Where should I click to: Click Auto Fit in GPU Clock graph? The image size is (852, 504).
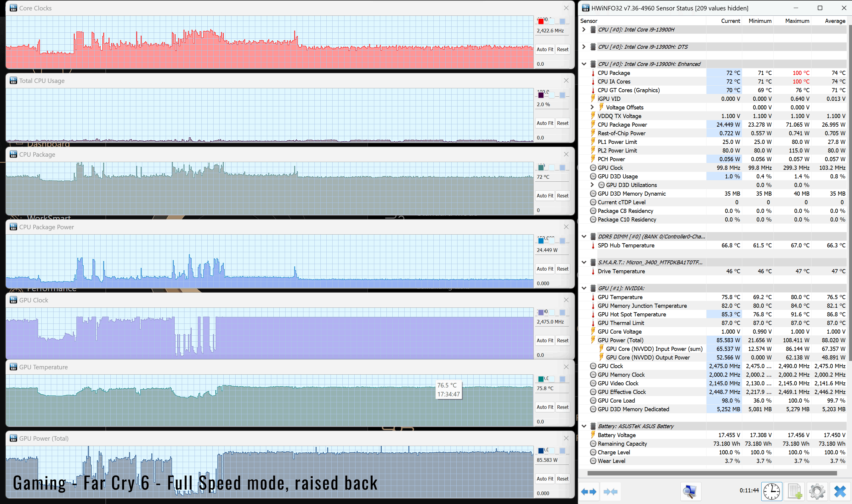545,340
